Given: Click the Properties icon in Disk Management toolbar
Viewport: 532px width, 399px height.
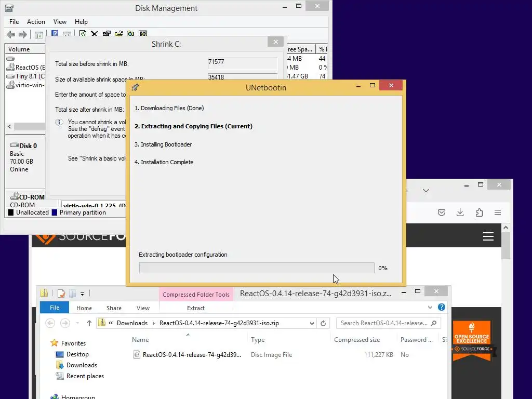Looking at the screenshot, I should [107, 34].
